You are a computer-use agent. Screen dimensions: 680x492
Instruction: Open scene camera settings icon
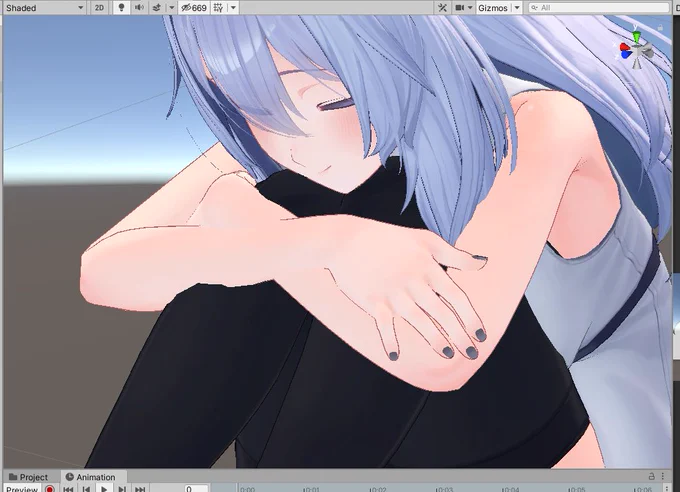point(459,8)
